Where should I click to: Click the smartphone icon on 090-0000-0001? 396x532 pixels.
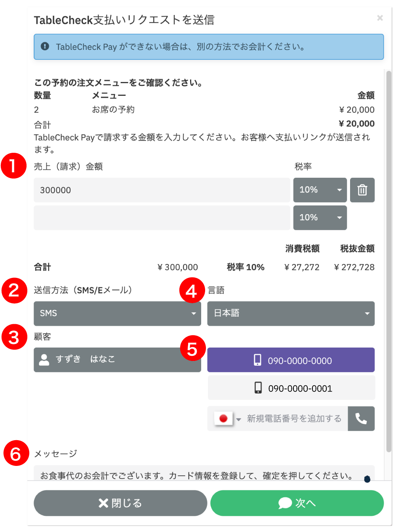pos(259,388)
